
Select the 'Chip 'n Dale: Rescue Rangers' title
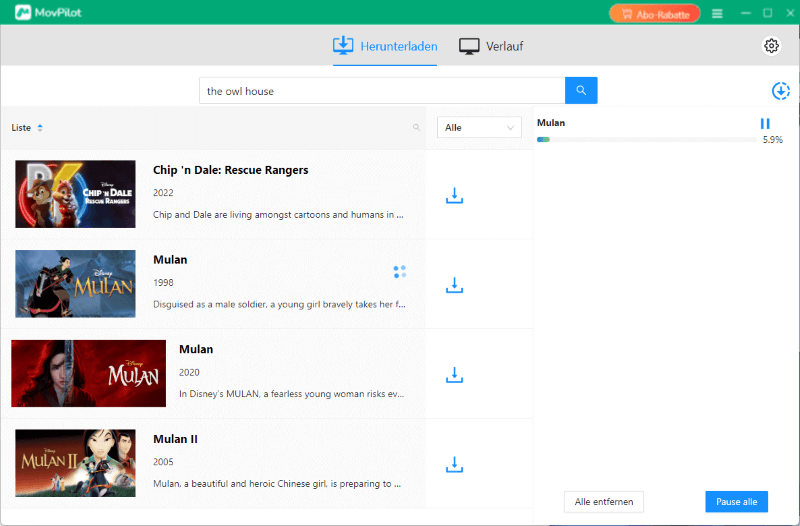[231, 170]
